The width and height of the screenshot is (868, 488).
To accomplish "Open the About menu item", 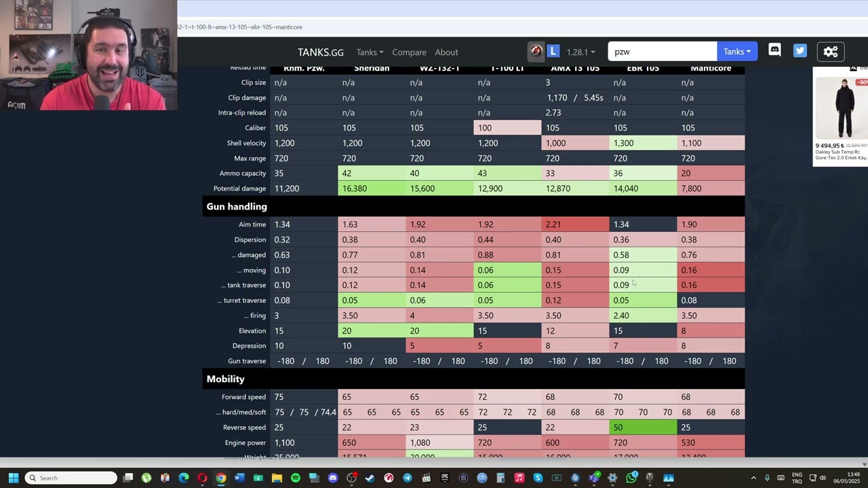I will pos(446,52).
